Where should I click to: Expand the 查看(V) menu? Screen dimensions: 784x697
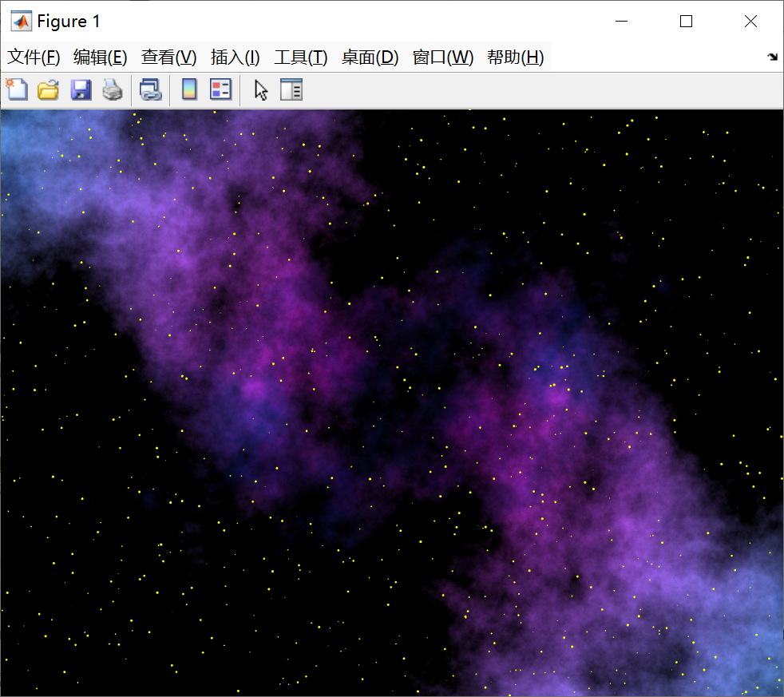click(168, 57)
